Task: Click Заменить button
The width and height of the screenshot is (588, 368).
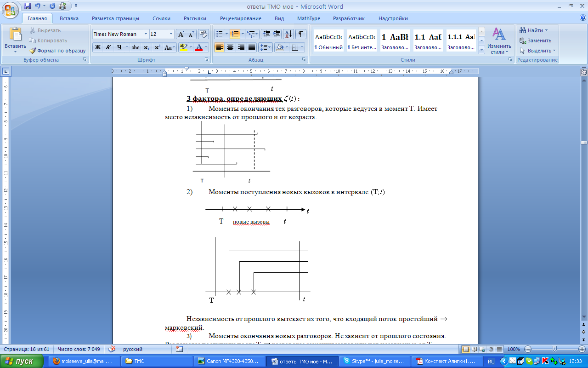Action: pos(536,40)
